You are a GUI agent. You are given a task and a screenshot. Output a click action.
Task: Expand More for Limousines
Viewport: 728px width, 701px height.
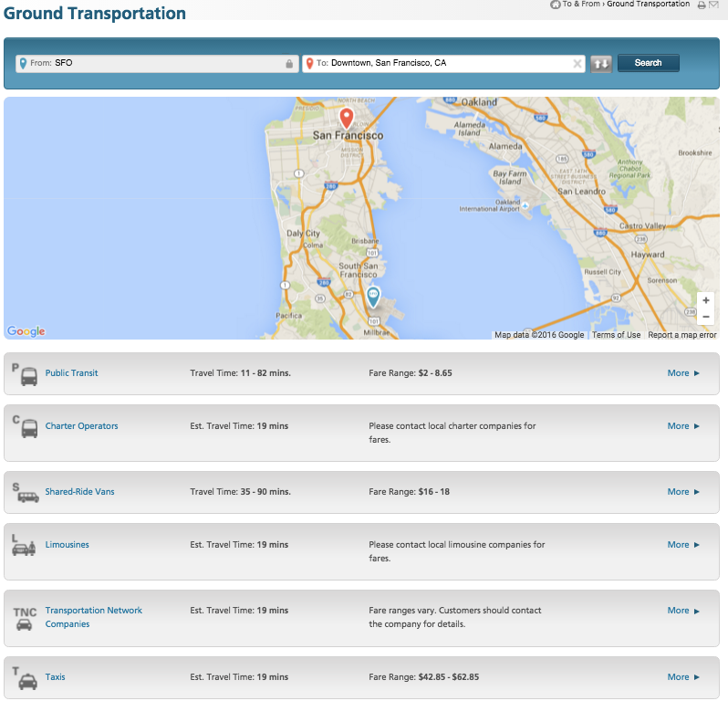683,544
